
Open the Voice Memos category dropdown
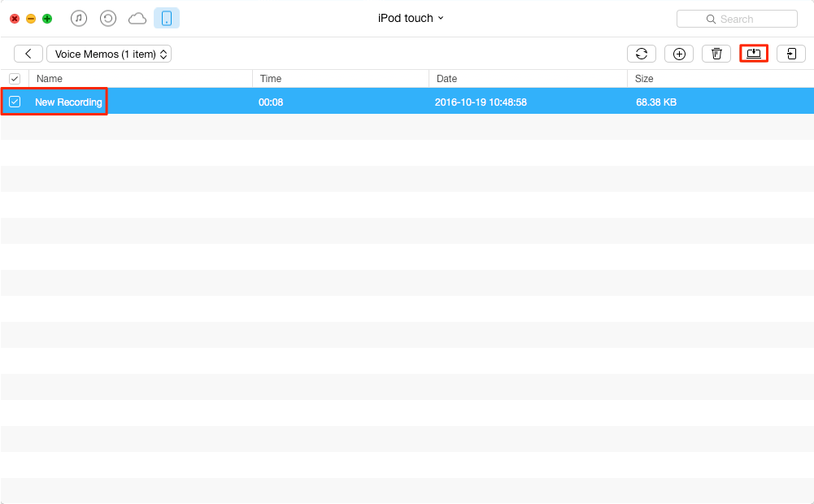pyautogui.click(x=109, y=54)
